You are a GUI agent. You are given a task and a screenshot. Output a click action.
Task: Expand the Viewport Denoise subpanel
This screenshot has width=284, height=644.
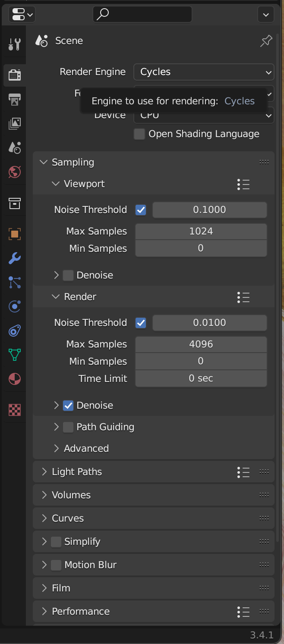pyautogui.click(x=56, y=275)
